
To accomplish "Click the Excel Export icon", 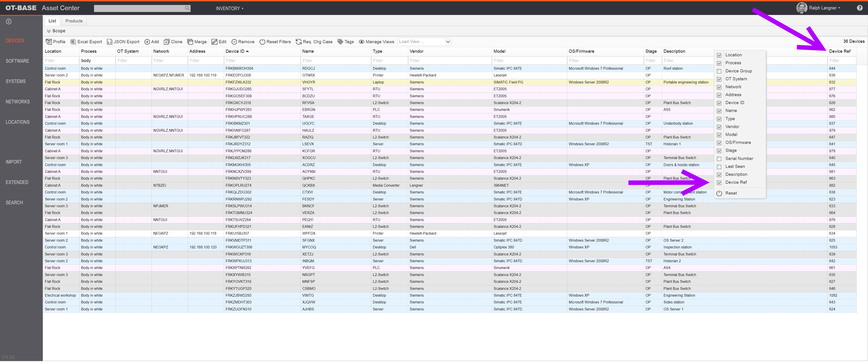I will 73,42.
